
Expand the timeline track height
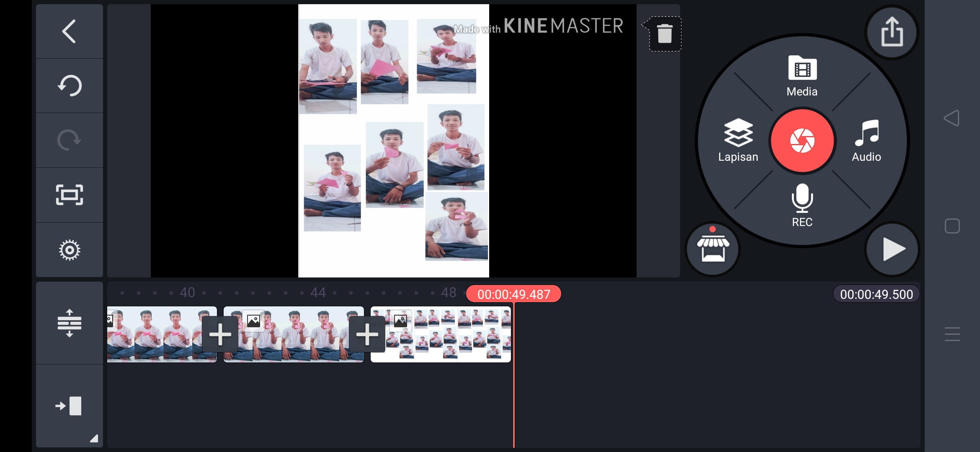pyautogui.click(x=69, y=323)
